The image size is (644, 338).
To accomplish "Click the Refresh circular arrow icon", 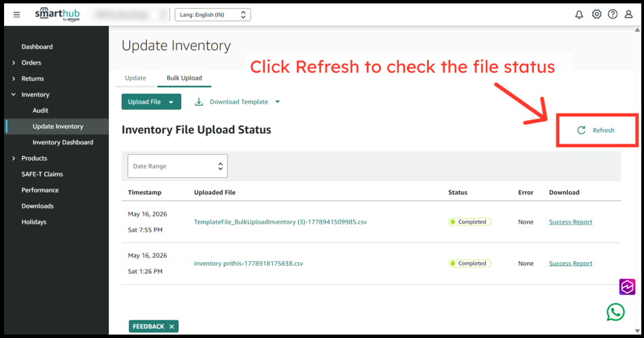I will pyautogui.click(x=581, y=130).
